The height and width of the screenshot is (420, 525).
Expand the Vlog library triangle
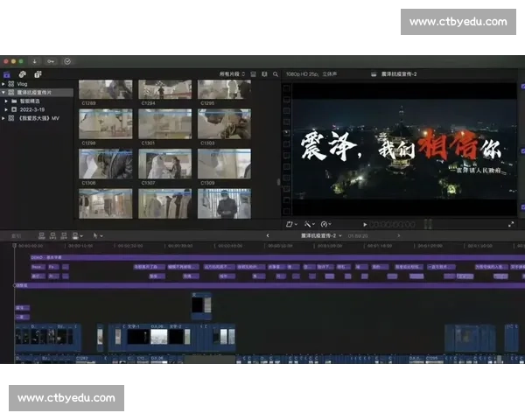pos(3,84)
